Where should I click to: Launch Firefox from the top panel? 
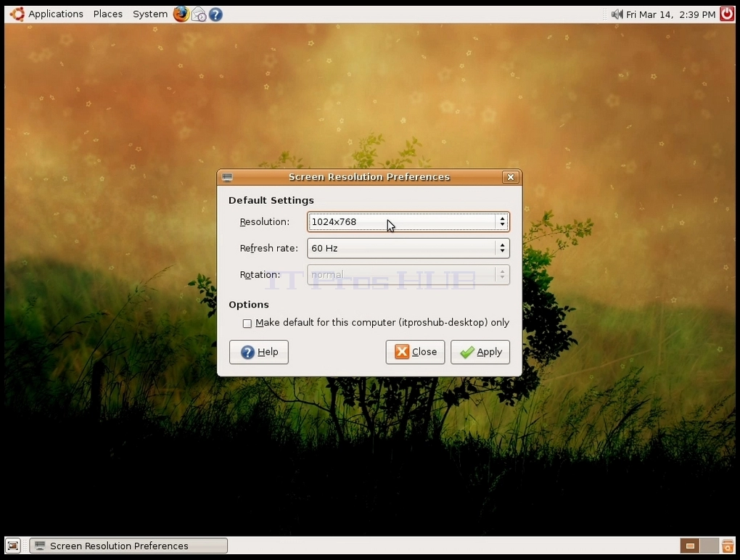tap(181, 15)
